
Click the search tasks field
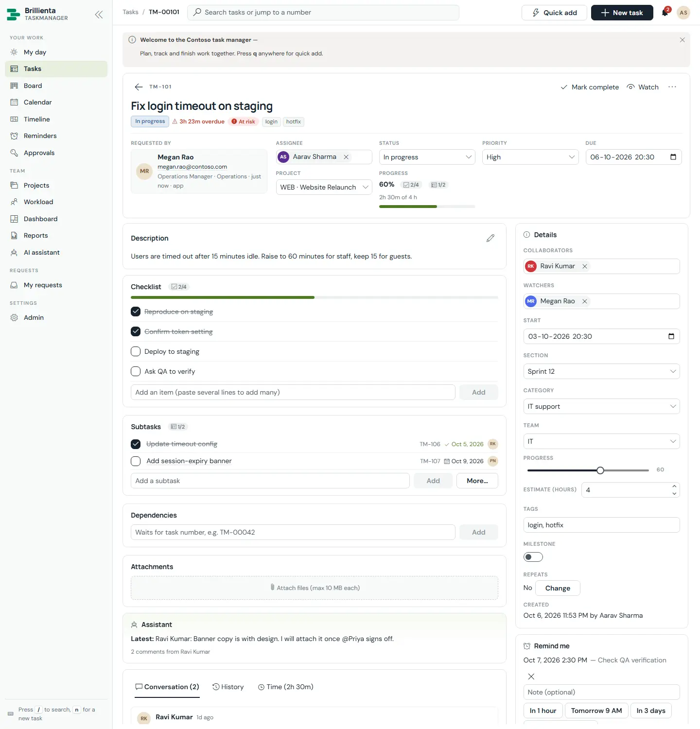323,13
